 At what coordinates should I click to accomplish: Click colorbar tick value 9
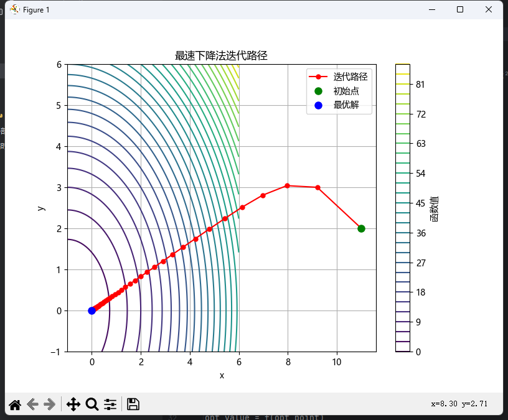[x=418, y=322]
